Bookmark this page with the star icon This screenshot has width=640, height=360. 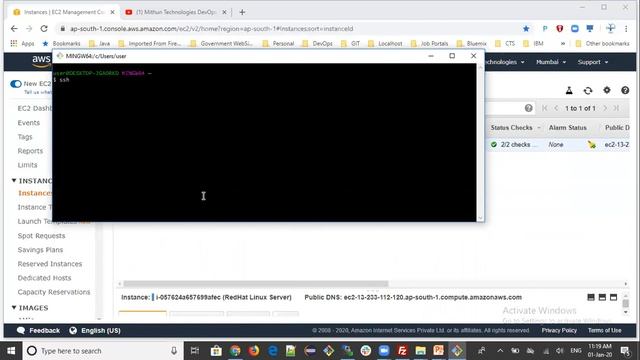point(526,29)
